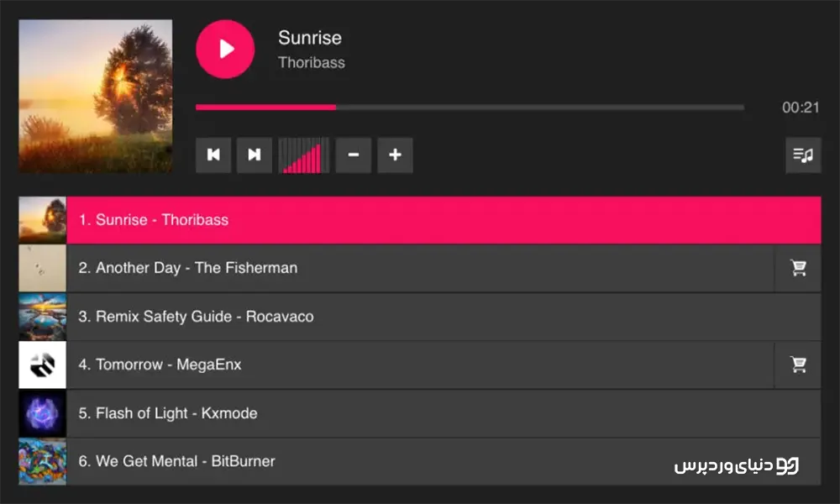The width and height of the screenshot is (840, 504).
Task: Click the large Sunrise album cover art
Action: click(96, 97)
